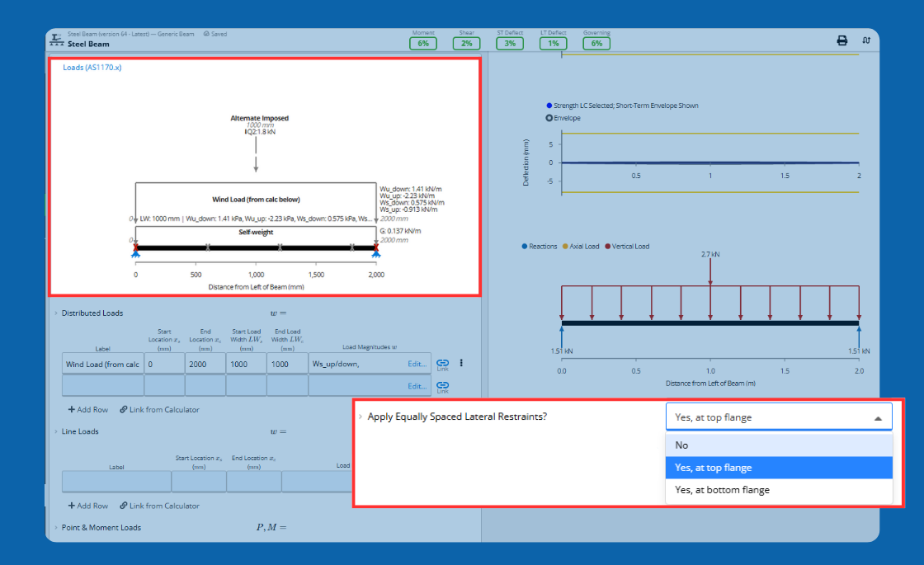This screenshot has height=565, width=924.
Task: Click the sort arrows icon beside print
Action: click(866, 40)
